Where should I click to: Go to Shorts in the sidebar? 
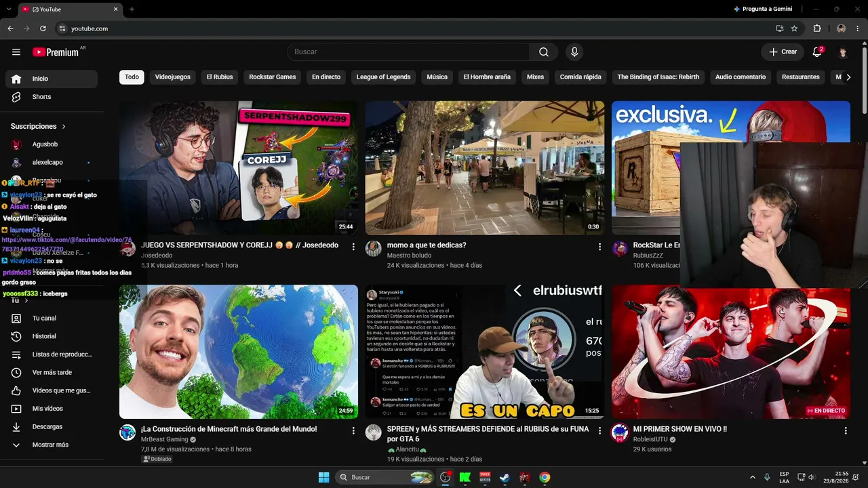(x=52, y=97)
